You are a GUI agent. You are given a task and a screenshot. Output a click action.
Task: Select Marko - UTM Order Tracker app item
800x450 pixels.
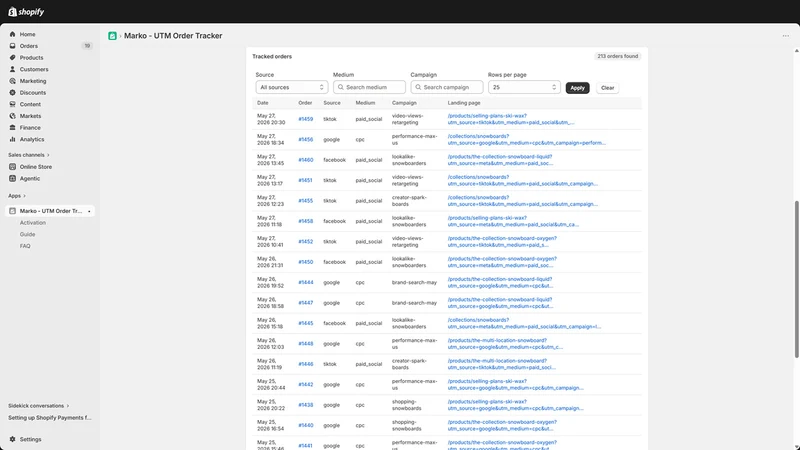point(50,211)
